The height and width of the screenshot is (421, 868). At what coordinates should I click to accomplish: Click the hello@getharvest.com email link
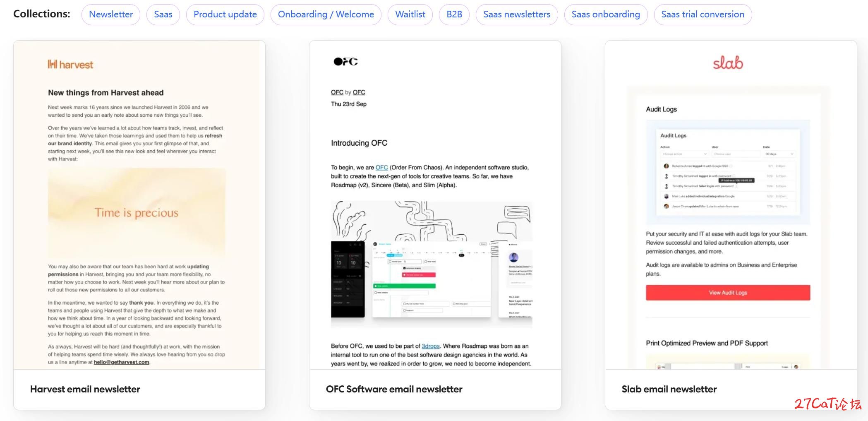click(121, 362)
